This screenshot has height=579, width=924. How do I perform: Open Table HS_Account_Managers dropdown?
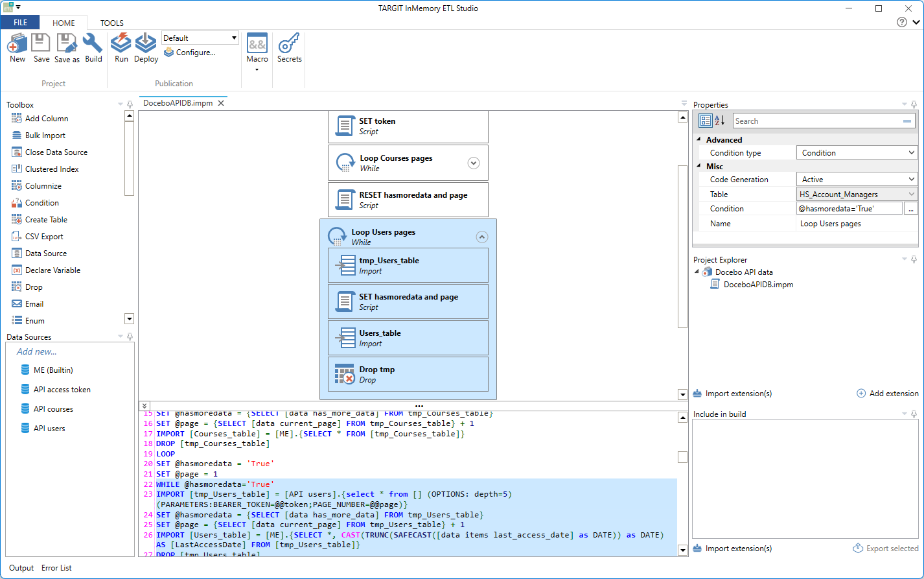[x=857, y=194]
